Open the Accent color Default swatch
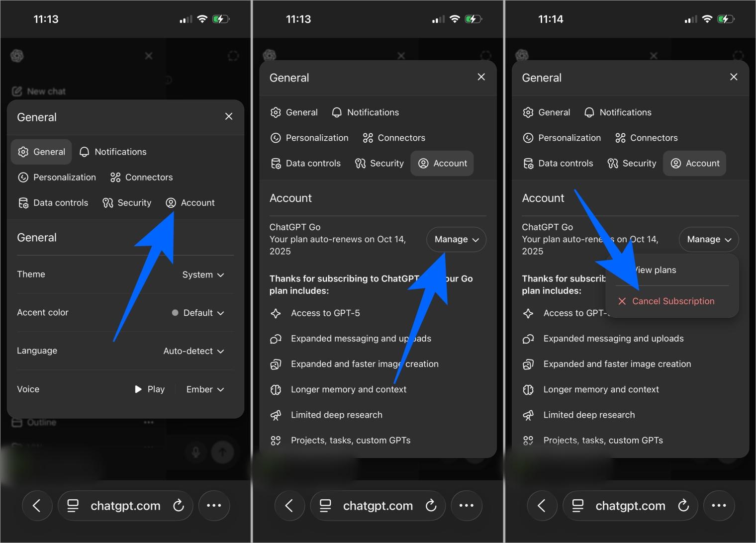Screen dimensions: 756x543 197,313
